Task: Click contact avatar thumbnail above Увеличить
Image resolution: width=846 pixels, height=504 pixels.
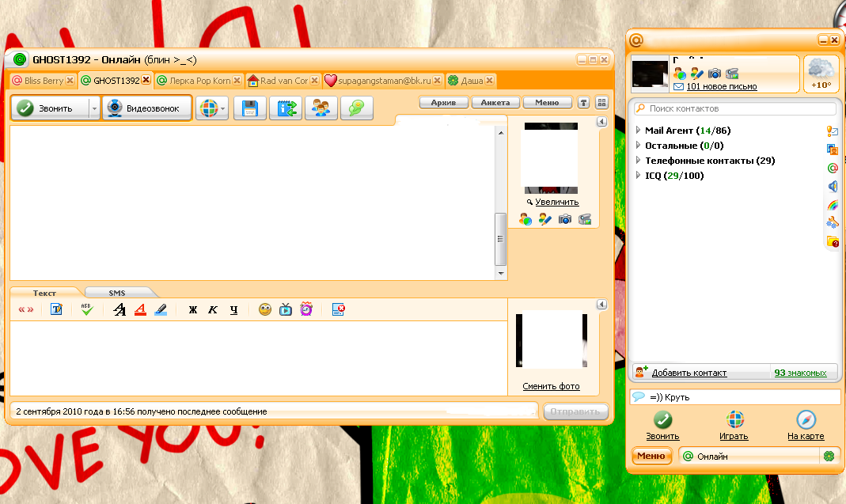Action: click(551, 158)
